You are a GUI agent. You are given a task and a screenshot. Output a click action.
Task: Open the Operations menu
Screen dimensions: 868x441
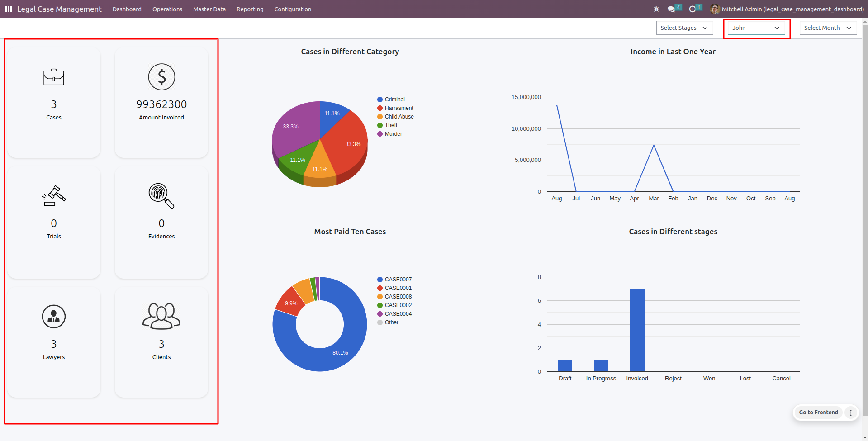click(x=167, y=9)
